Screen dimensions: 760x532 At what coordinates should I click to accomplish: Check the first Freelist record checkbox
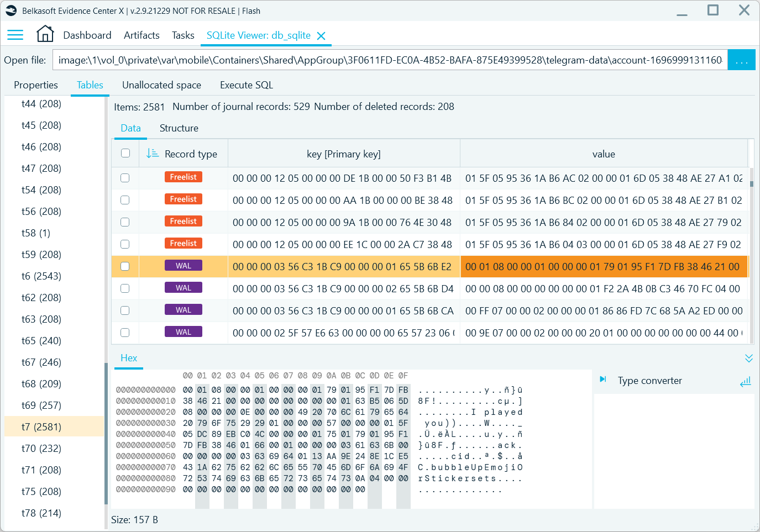125,178
